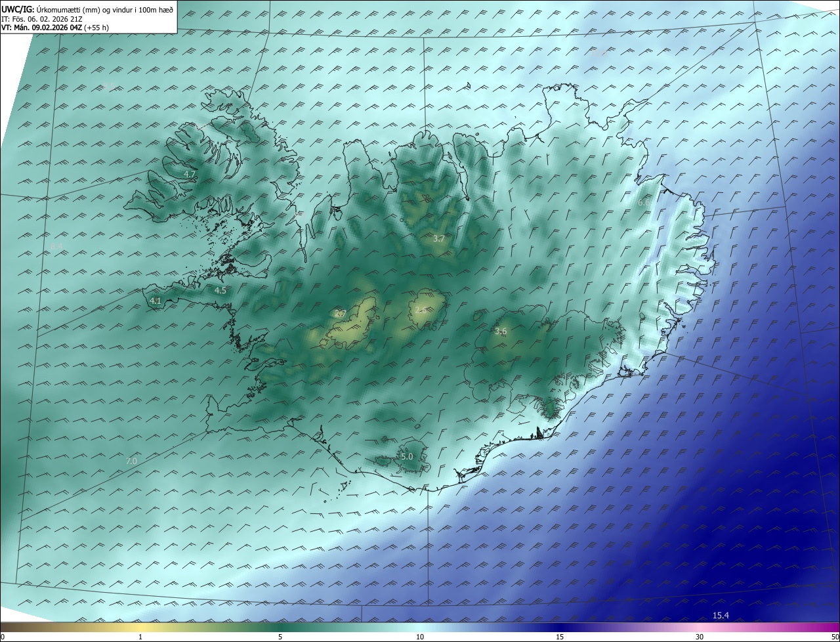Click the '0' label on the color scale
This screenshot has height=642, width=840.
[3, 637]
